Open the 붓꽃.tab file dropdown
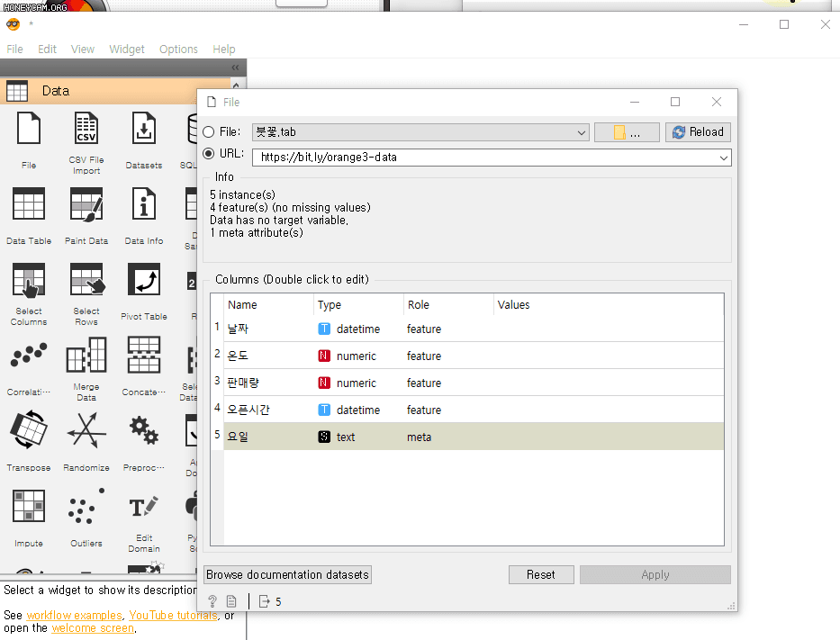Screen dimensions: 840x640 tap(581, 131)
